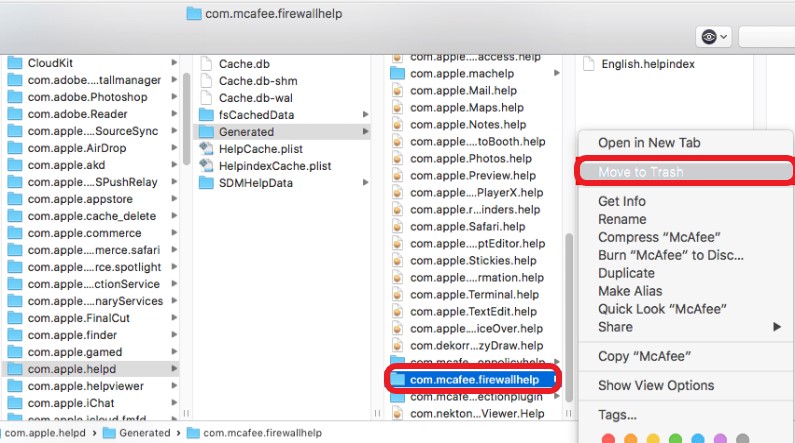Image resolution: width=795 pixels, height=443 pixels.
Task: Select the com.mcafee.firewallhelp folder row
Action: (x=473, y=380)
